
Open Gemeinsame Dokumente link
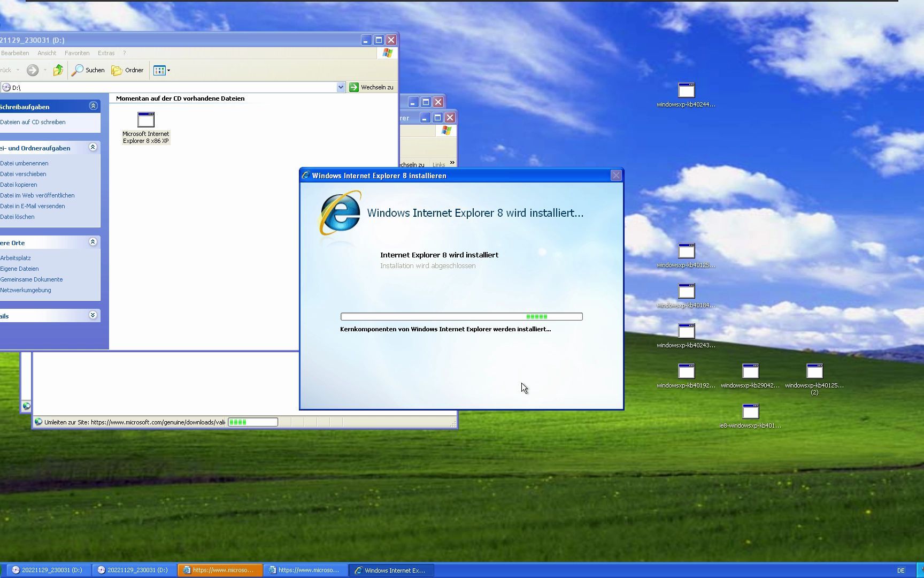32,279
